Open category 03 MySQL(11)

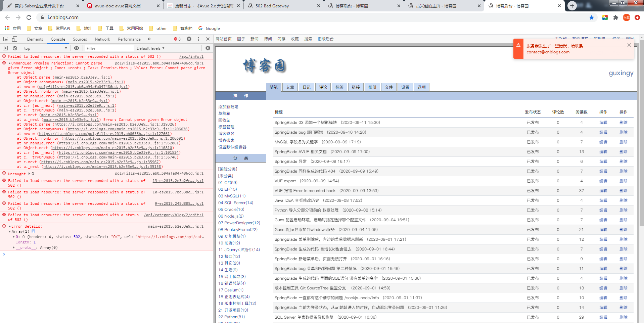coord(232,196)
